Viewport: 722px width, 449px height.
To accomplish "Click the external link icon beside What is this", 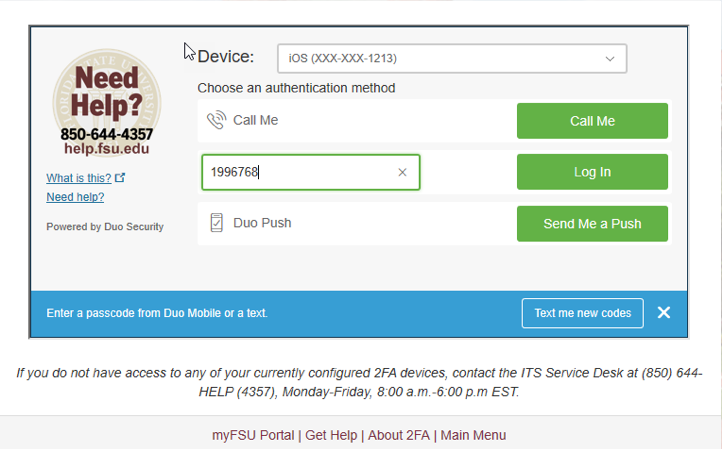I will pyautogui.click(x=121, y=178).
